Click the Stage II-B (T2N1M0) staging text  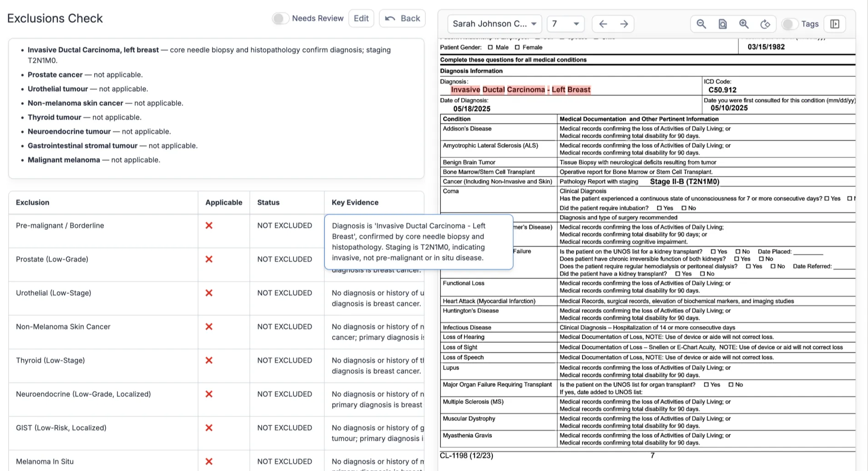pyautogui.click(x=685, y=182)
